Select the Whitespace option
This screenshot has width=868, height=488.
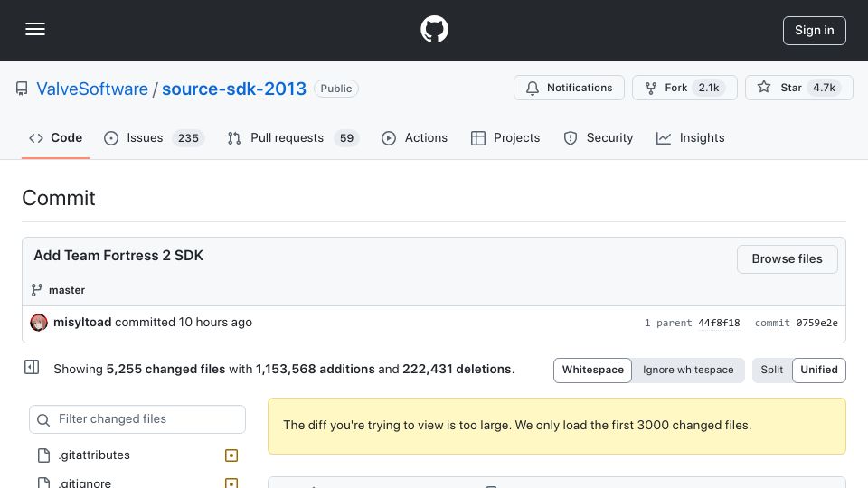point(592,370)
